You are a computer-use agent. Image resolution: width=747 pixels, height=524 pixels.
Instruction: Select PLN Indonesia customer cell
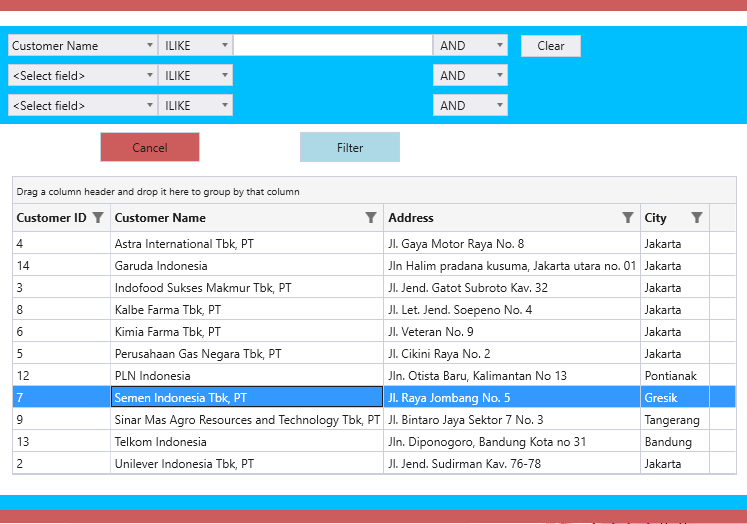pos(247,375)
